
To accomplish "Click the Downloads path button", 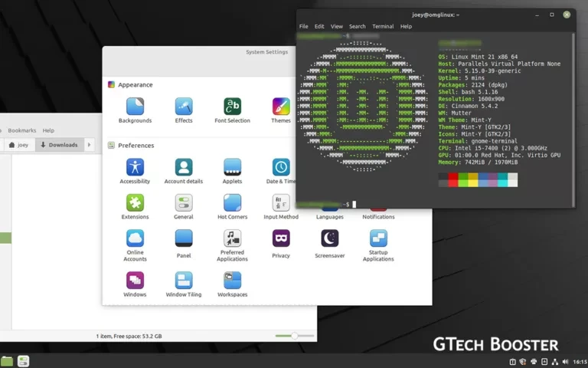I will (59, 145).
